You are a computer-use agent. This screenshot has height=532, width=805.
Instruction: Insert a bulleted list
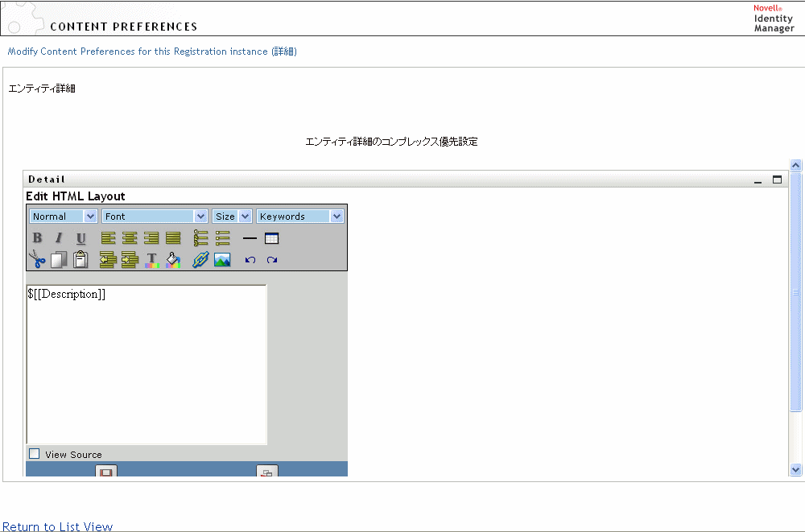pyautogui.click(x=223, y=237)
